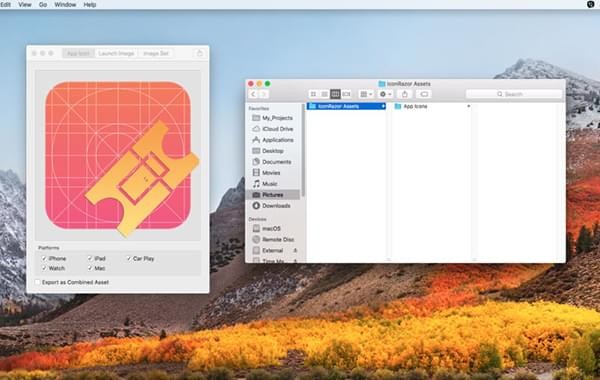Click the IconRazor Assets title folder icon
This screenshot has width=600, height=380.
tap(382, 83)
